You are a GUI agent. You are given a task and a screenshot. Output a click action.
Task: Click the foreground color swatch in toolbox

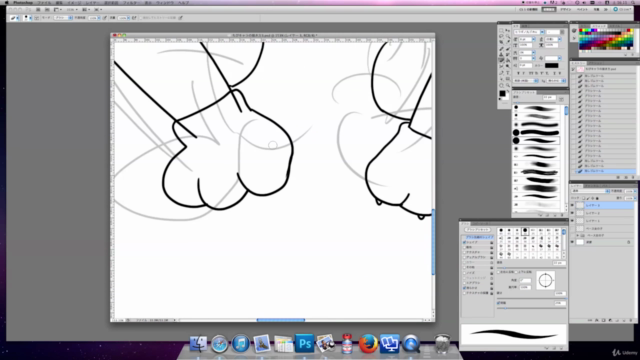tap(502, 93)
